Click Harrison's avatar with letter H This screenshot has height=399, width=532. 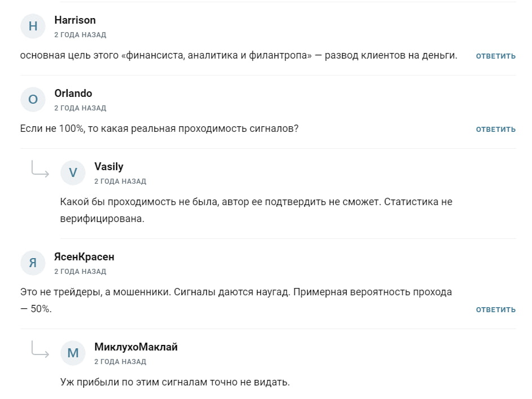coord(33,26)
